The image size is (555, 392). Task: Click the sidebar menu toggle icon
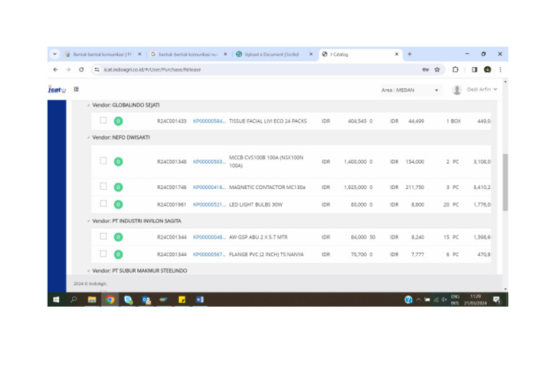pos(76,90)
